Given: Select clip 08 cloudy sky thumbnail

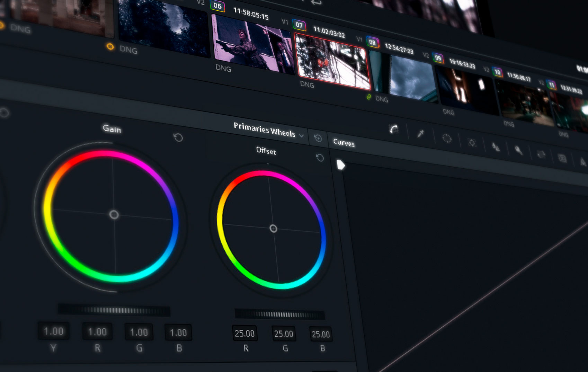Looking at the screenshot, I should pos(403,77).
